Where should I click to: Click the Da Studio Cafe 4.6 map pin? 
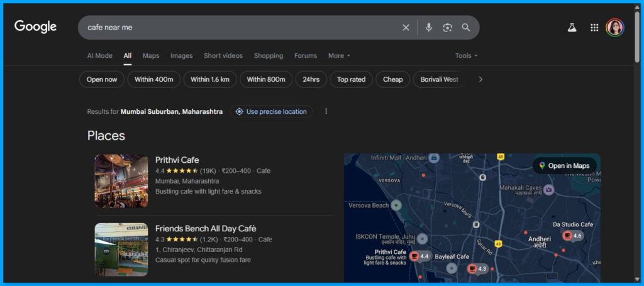tap(572, 236)
